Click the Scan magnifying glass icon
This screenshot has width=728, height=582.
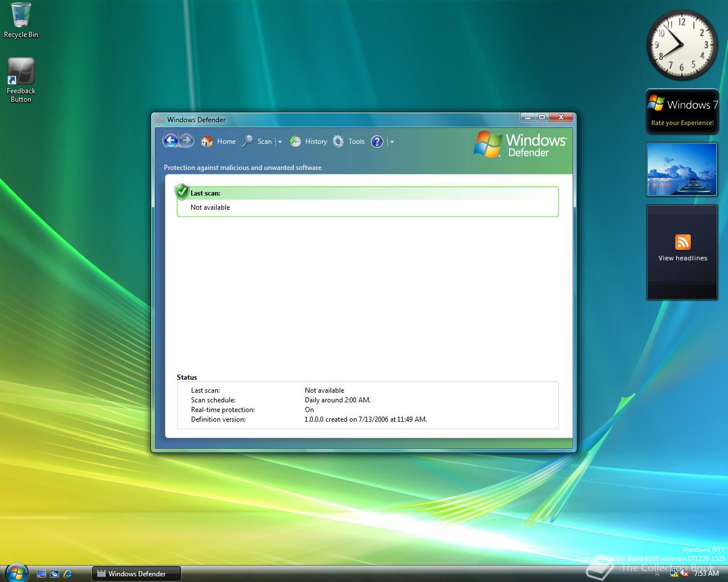click(247, 142)
